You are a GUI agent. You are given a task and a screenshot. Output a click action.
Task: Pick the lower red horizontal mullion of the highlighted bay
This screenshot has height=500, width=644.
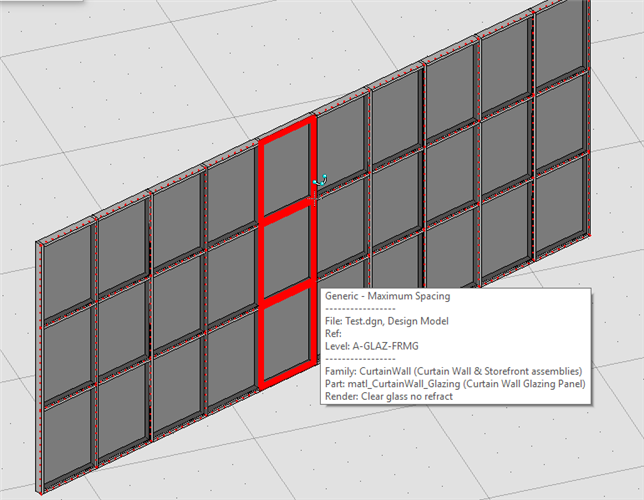tap(288, 293)
